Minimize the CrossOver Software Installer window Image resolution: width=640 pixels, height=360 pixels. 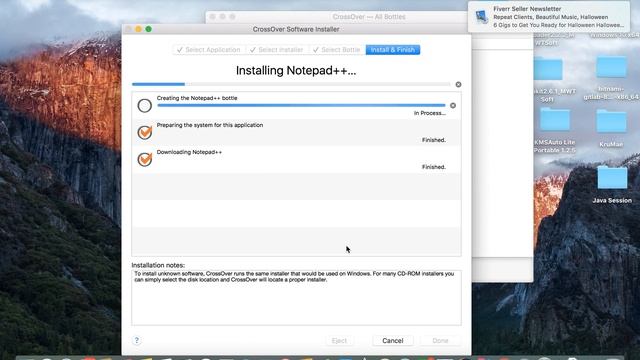138,29
